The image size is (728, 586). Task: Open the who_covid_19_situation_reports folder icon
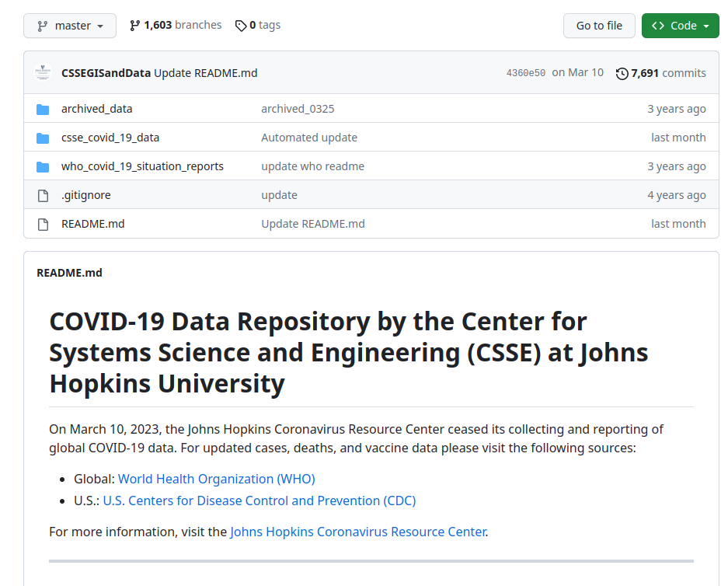pos(43,166)
